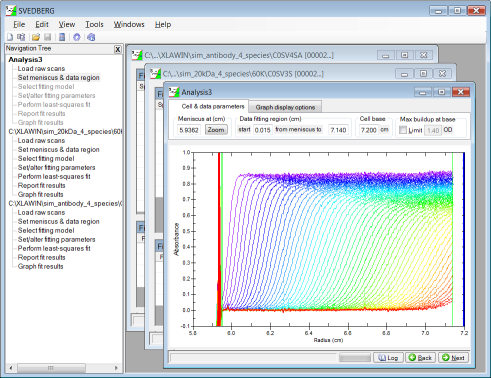
Task: Click the Zoom button beside meniscus value
Action: pos(216,130)
